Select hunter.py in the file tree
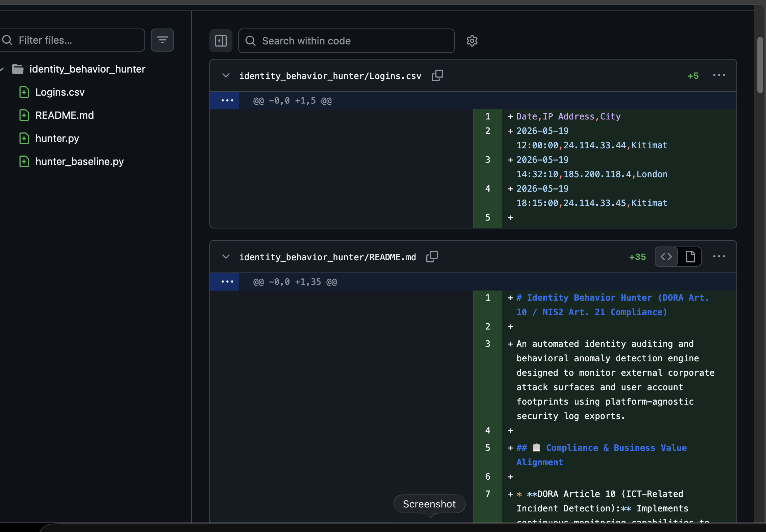The width and height of the screenshot is (766, 532). (x=57, y=138)
